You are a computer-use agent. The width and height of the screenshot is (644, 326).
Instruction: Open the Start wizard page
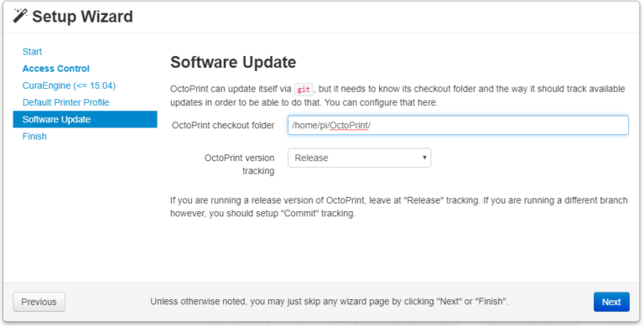(x=32, y=52)
